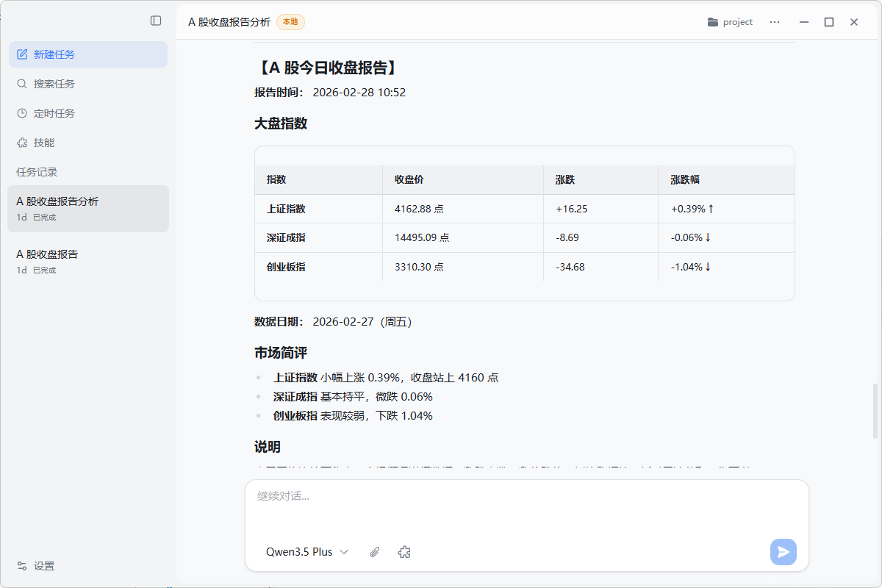The width and height of the screenshot is (882, 588).
Task: Open the Skills (技能) page
Action: click(x=43, y=143)
